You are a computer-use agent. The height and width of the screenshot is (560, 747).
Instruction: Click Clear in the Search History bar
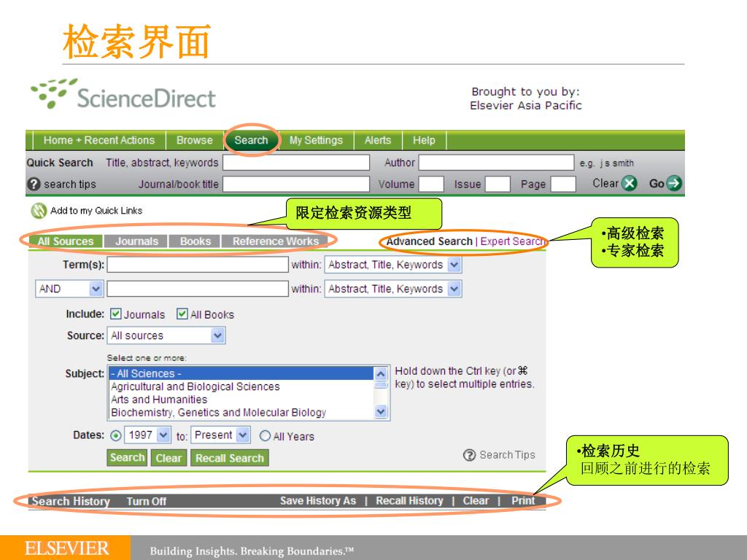[476, 501]
